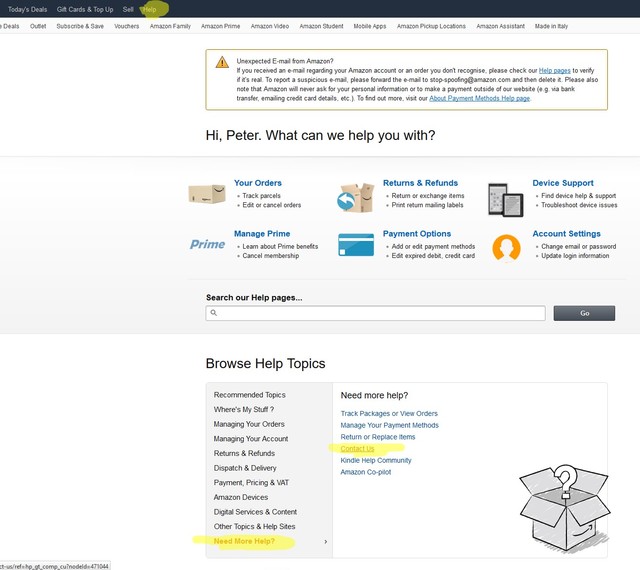Click the open box question mark illustration
Image resolution: width=640 pixels, height=570 pixels.
tap(565, 508)
